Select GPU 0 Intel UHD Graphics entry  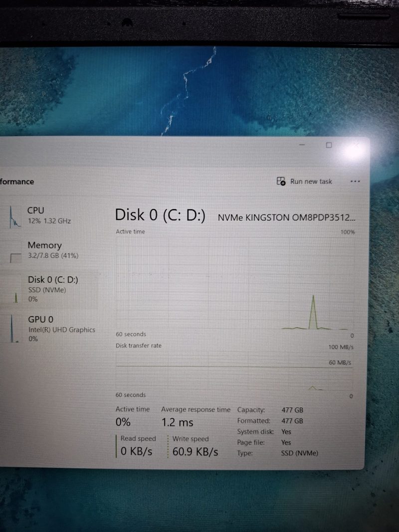point(49,329)
